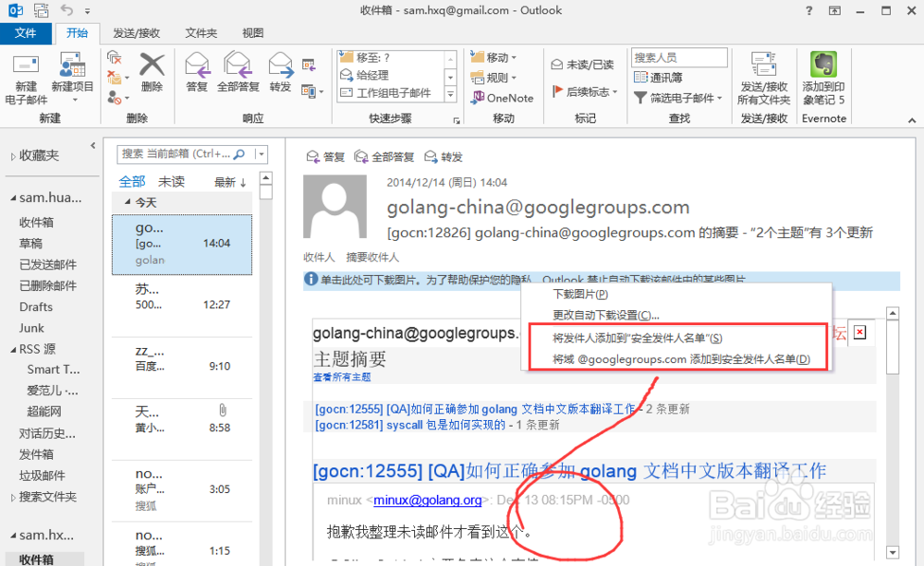924x566 pixels.
Task: Collapse the ribbon with the chevron arrow
Action: pyautogui.click(x=912, y=120)
